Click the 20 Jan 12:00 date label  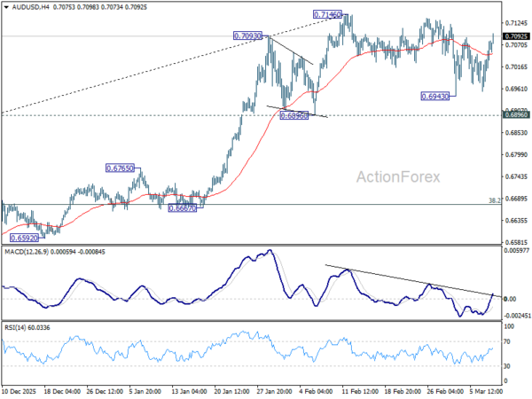point(231,392)
